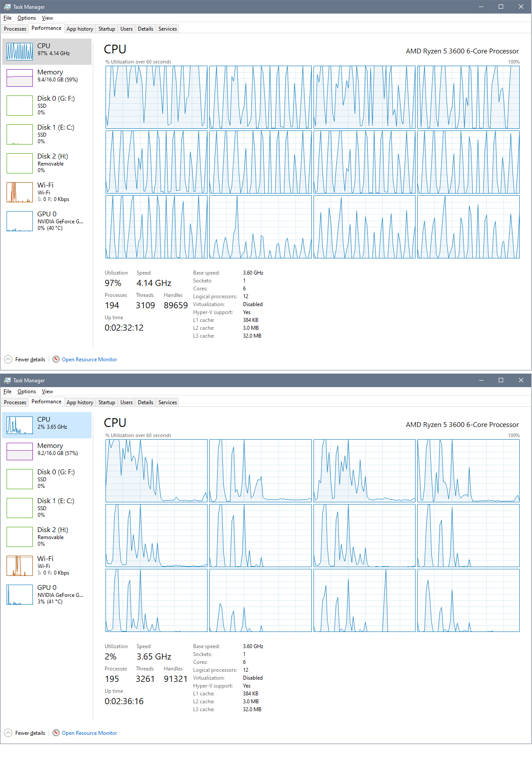Select the Memory graph in top window

coord(20,78)
